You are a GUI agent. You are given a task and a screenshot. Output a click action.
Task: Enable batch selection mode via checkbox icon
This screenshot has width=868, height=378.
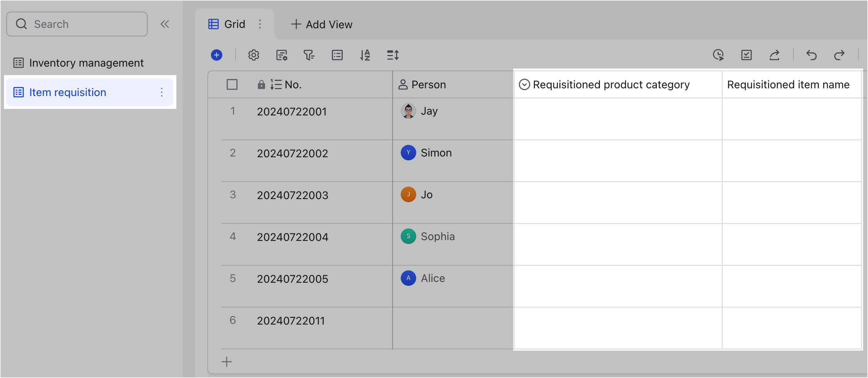point(747,55)
